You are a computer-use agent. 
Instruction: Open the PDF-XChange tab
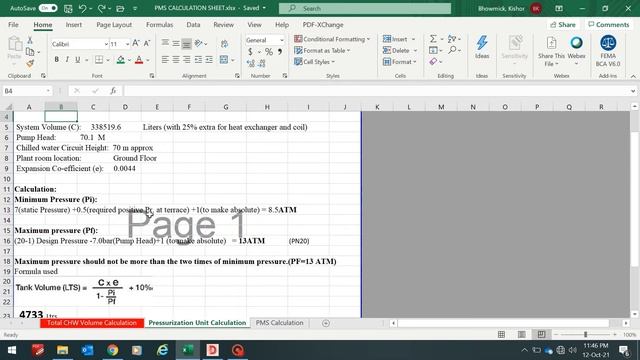click(323, 24)
